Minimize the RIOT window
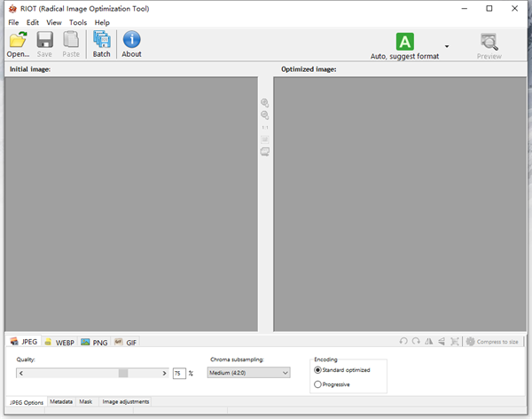The height and width of the screenshot is (419, 532). pos(465,9)
